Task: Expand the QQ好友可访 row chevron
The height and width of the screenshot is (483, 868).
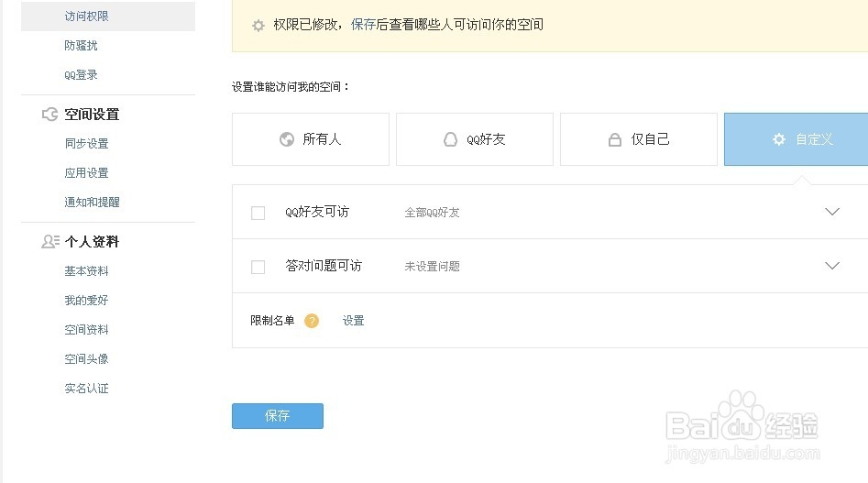Action: pos(832,212)
